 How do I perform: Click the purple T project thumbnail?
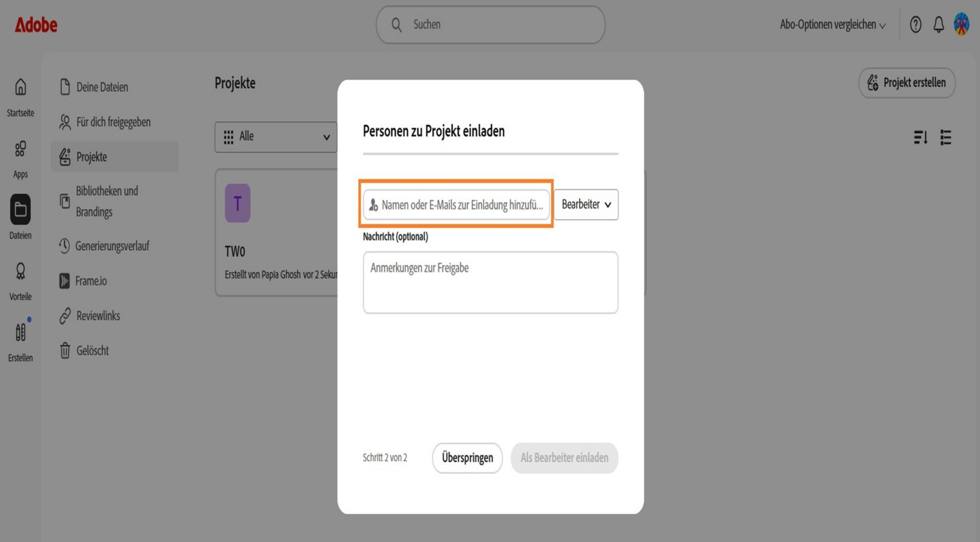click(237, 203)
